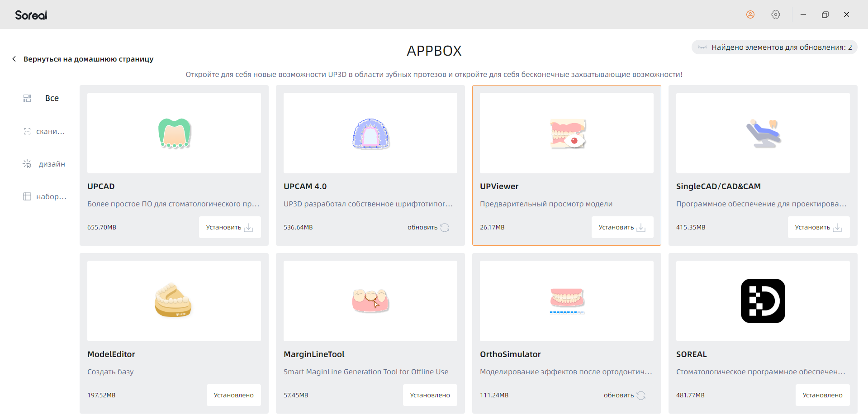Select the UPViewer teeth-and-eye icon
The image size is (868, 415).
point(567,134)
